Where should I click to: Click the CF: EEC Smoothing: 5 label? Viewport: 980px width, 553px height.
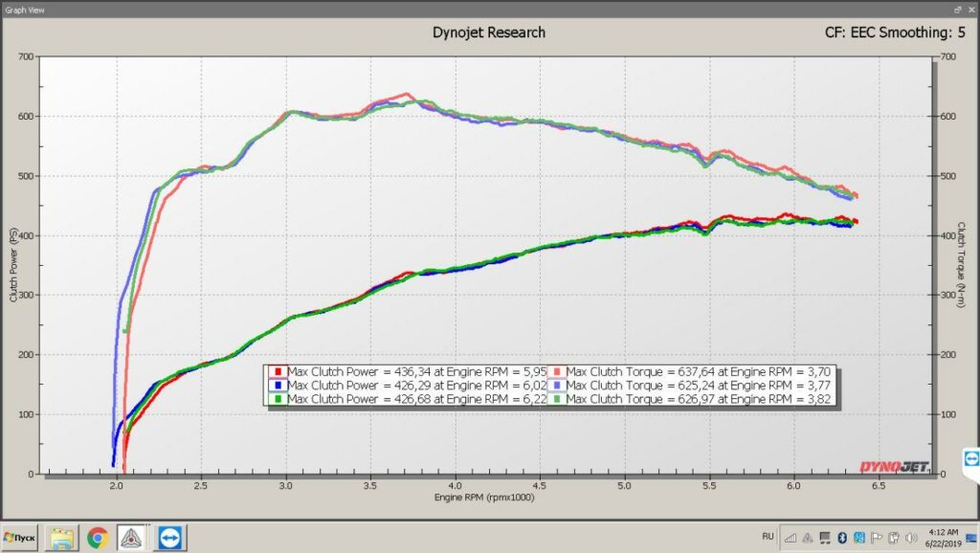click(894, 33)
